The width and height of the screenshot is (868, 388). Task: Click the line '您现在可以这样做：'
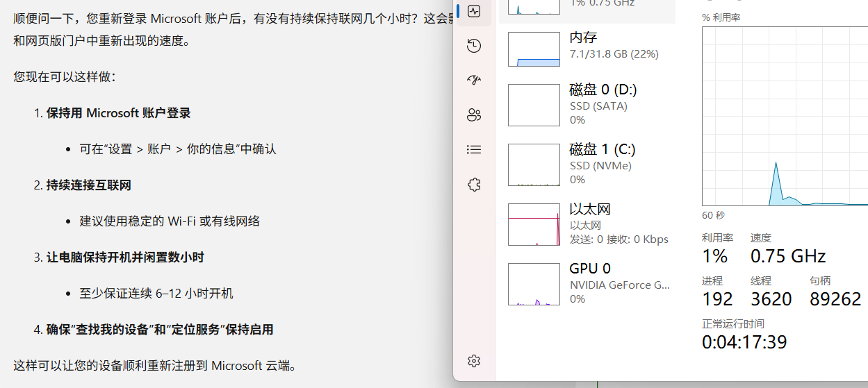(x=65, y=77)
